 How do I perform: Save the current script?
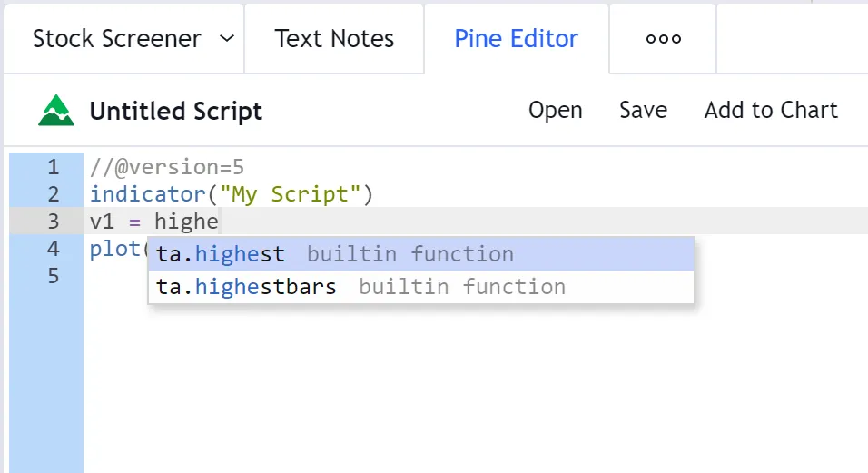pyautogui.click(x=643, y=111)
